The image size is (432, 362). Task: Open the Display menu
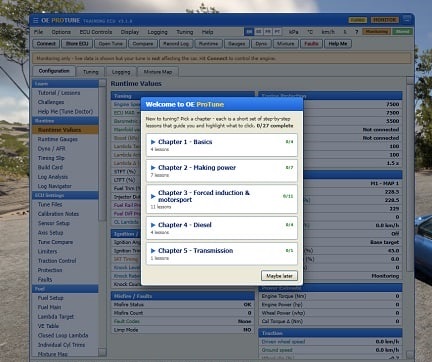(x=130, y=32)
